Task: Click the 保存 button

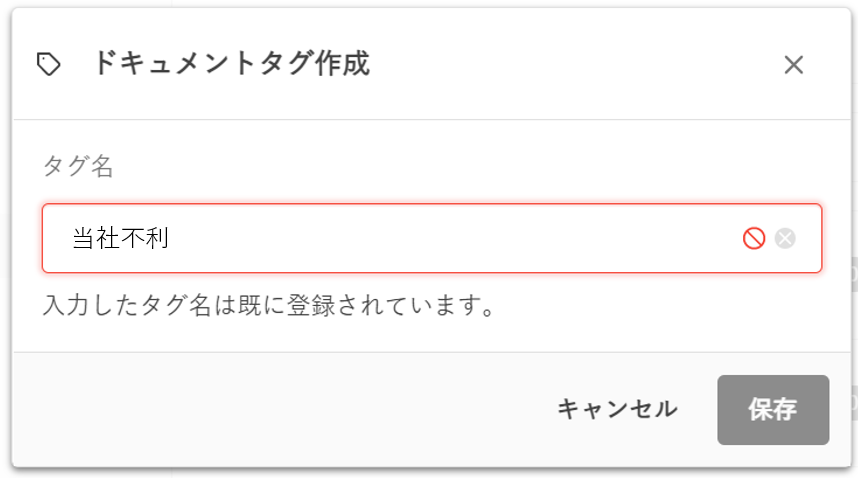Action: click(772, 409)
